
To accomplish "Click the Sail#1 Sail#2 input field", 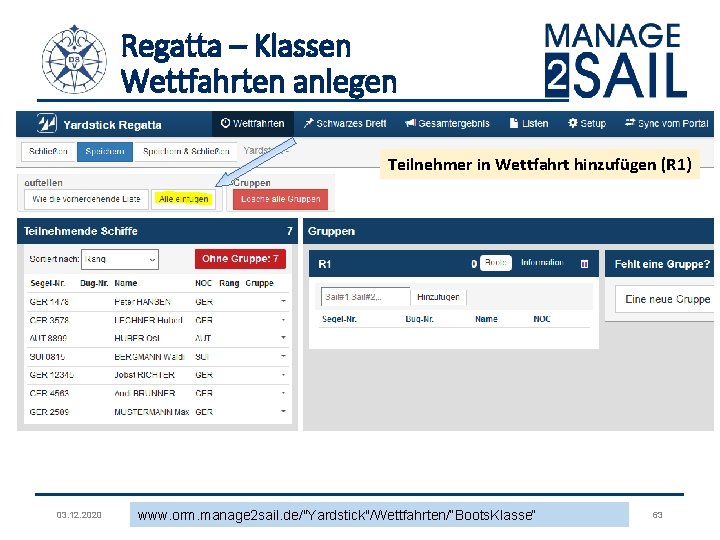I will click(366, 297).
